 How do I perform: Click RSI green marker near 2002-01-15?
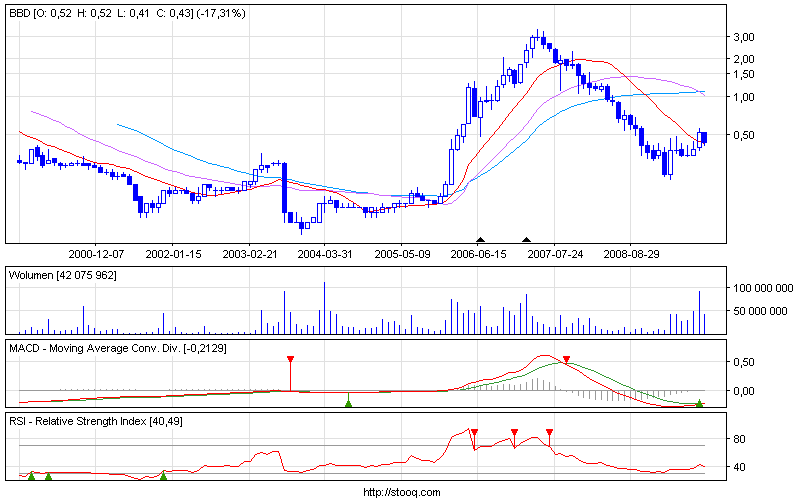pyautogui.click(x=163, y=476)
